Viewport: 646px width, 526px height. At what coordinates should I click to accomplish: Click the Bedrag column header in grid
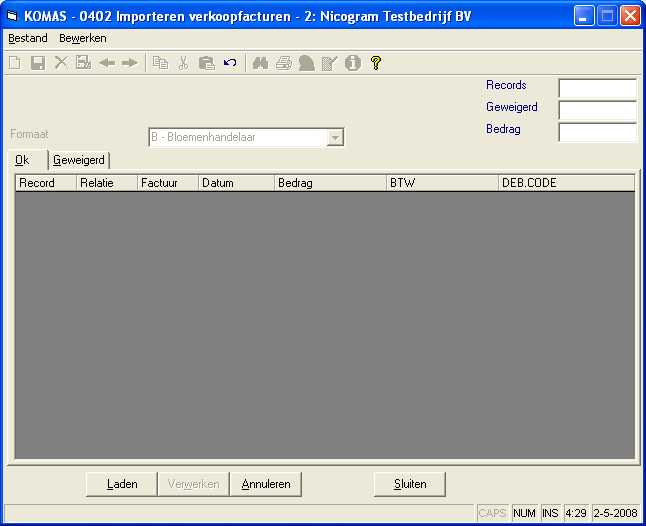(x=331, y=183)
